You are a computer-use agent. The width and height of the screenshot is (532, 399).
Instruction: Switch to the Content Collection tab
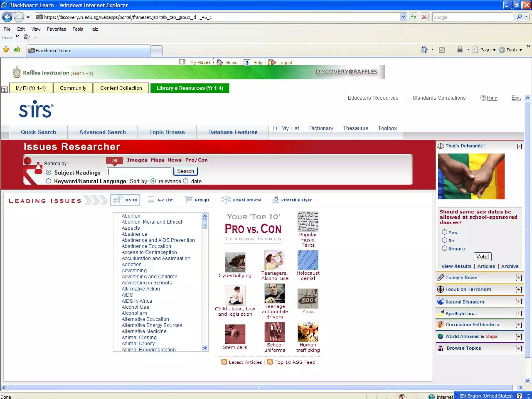pyautogui.click(x=121, y=88)
